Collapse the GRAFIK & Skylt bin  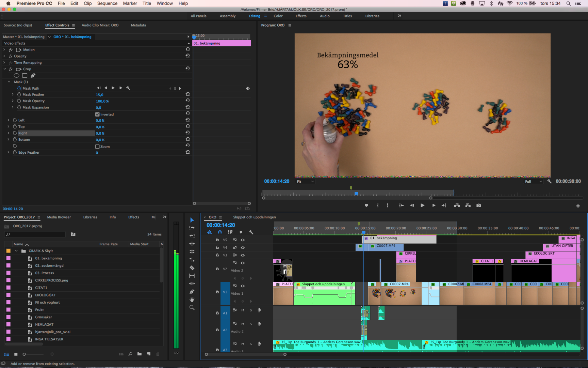tap(16, 251)
